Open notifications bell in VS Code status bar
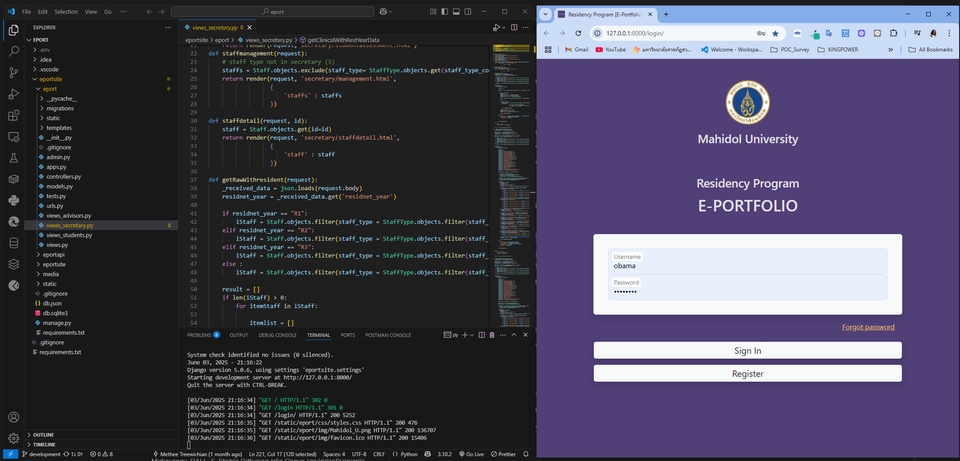The image size is (960, 461). click(x=526, y=454)
